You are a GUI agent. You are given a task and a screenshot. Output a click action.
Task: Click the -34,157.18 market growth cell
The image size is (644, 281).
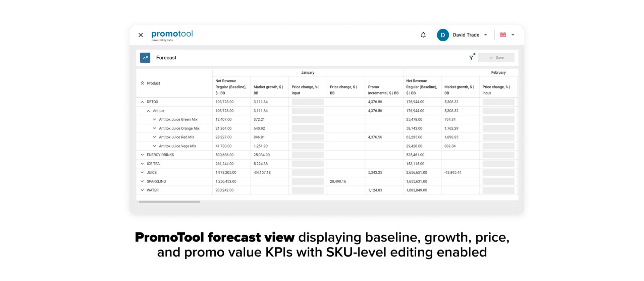click(x=262, y=173)
